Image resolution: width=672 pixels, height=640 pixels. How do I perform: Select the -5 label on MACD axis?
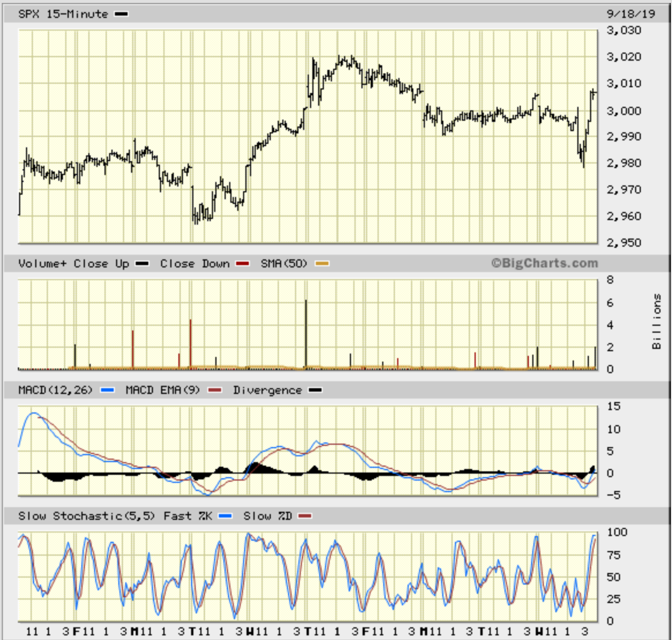pos(613,495)
